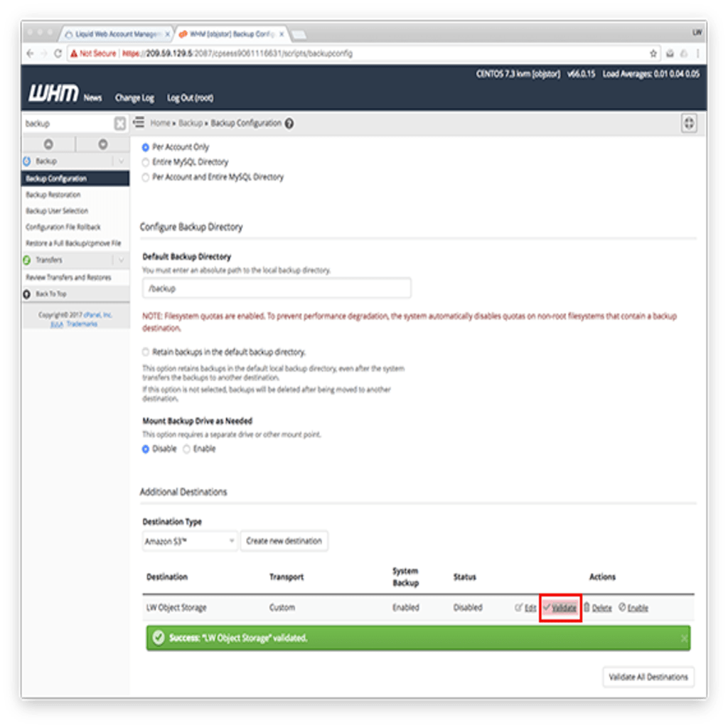Open the Change Log menu

click(x=134, y=98)
